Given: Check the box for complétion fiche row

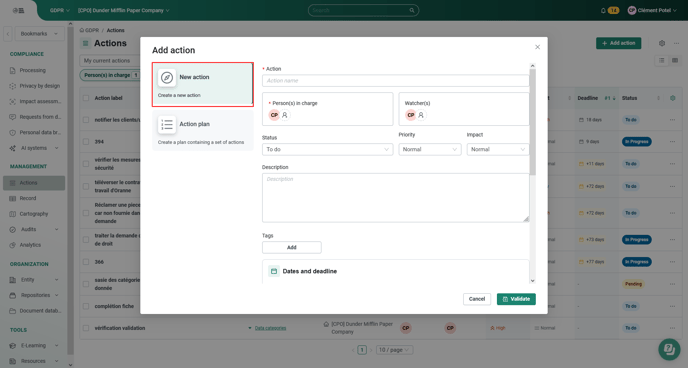Looking at the screenshot, I should point(86,306).
